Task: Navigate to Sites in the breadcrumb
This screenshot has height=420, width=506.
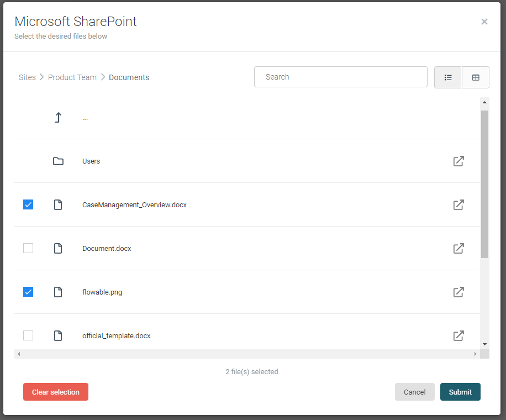Action: pyautogui.click(x=27, y=77)
